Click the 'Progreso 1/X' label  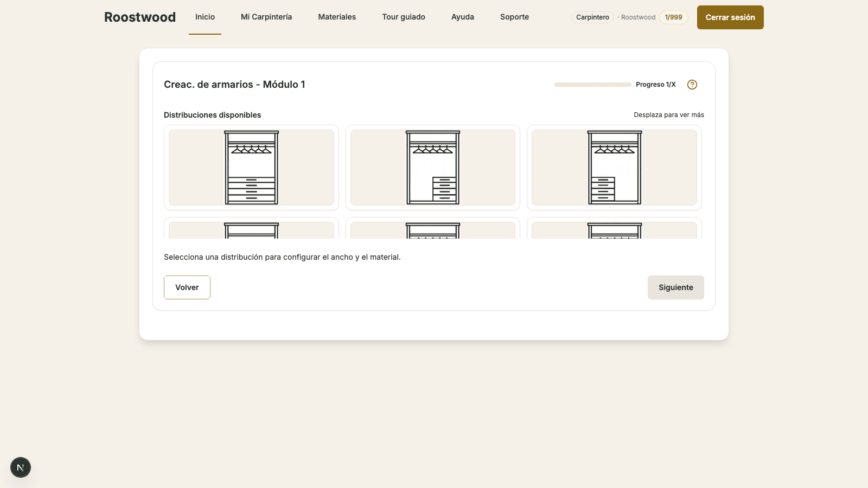[x=656, y=85]
